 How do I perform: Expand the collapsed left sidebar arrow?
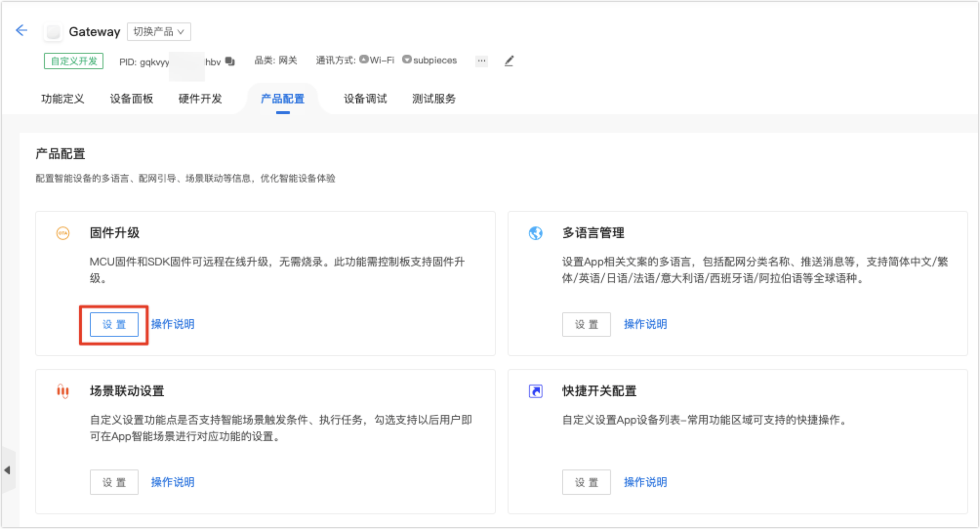coord(7,470)
